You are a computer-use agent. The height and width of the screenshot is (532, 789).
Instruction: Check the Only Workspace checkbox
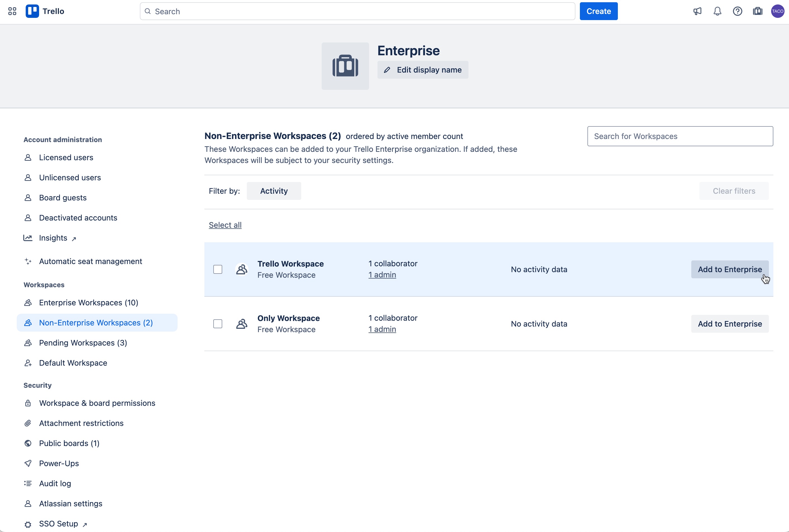[x=218, y=324]
